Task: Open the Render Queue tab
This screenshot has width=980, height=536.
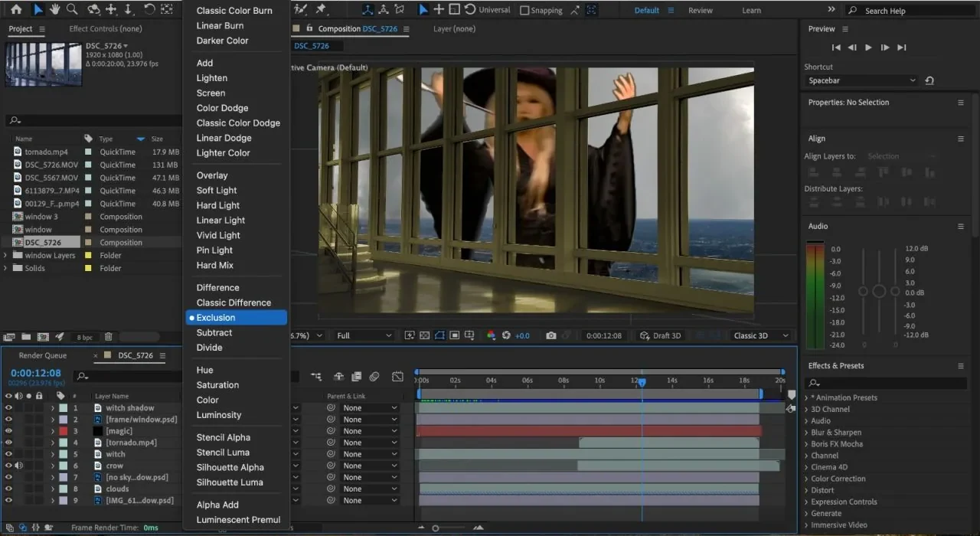Action: coord(43,355)
